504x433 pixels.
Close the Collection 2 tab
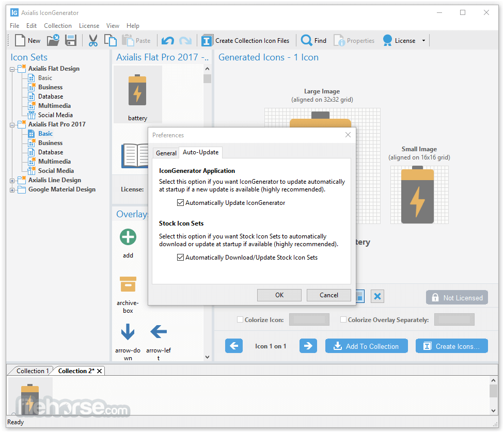click(x=100, y=371)
